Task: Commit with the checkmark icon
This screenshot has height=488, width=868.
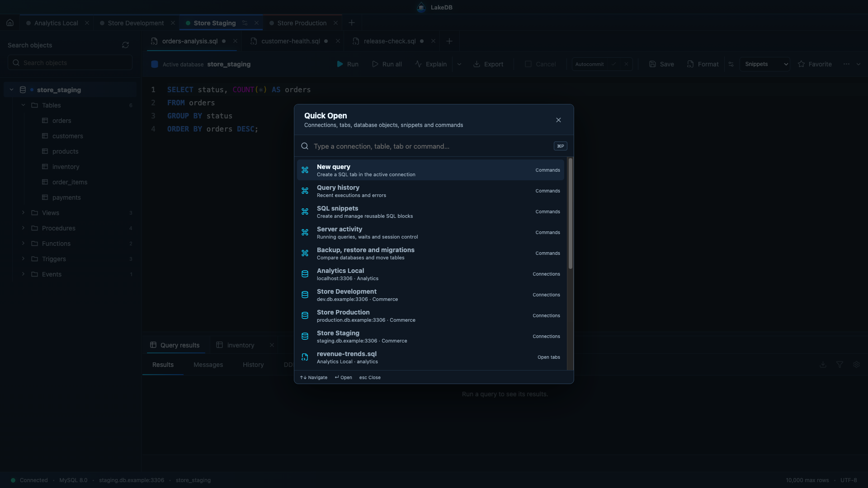Action: 613,64
